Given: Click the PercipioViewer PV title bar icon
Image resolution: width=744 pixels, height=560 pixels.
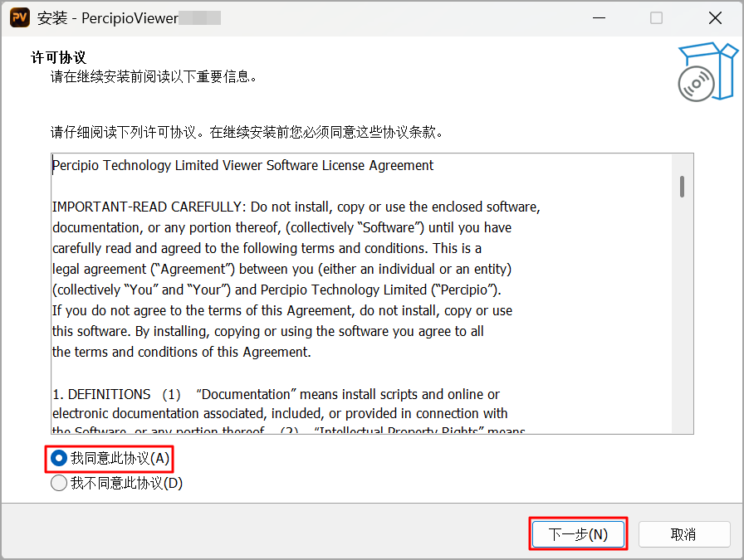Looking at the screenshot, I should tap(20, 18).
